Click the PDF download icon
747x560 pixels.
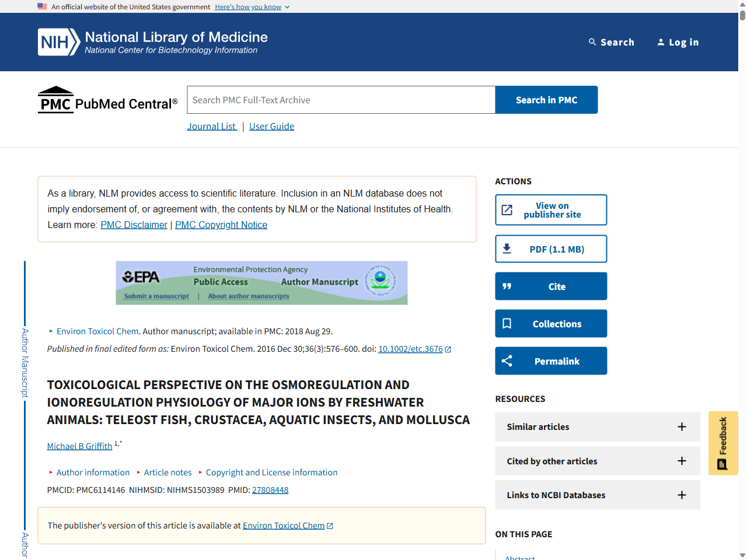tap(507, 248)
